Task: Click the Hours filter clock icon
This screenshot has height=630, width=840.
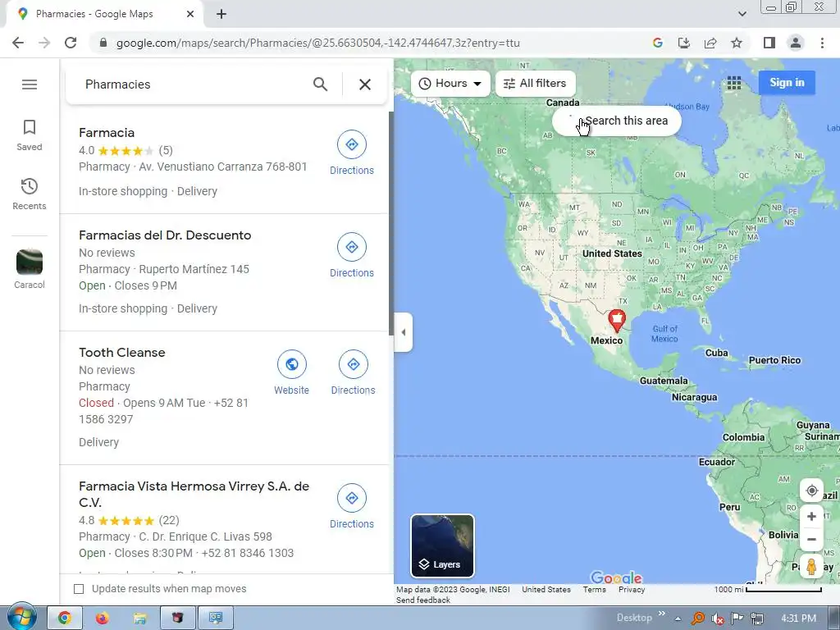Action: pyautogui.click(x=425, y=84)
